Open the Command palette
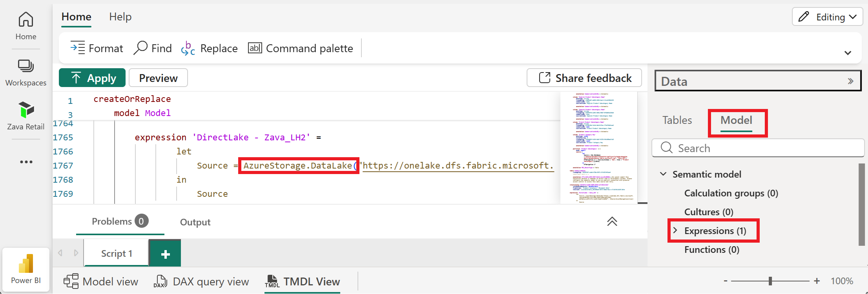The width and height of the screenshot is (868, 294). pos(301,48)
